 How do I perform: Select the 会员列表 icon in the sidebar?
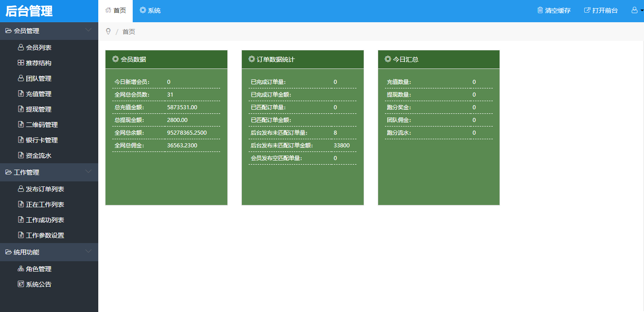(x=21, y=47)
